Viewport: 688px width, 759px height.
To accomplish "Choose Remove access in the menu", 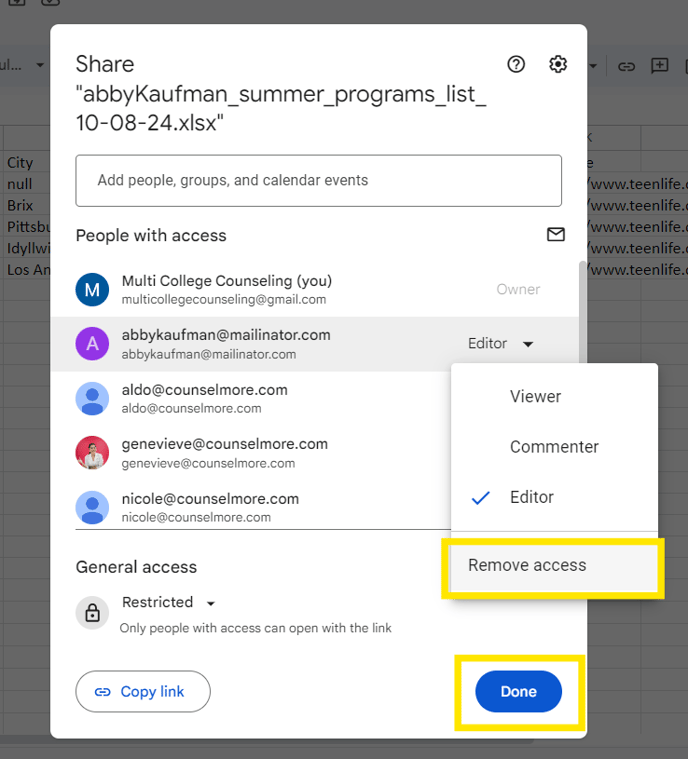I will (527, 565).
